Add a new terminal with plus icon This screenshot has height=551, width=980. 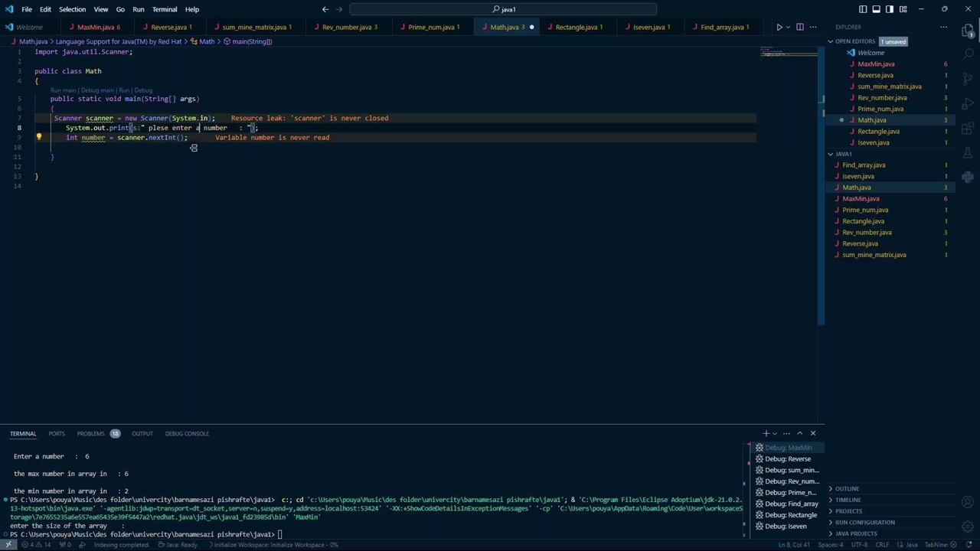[766, 433]
